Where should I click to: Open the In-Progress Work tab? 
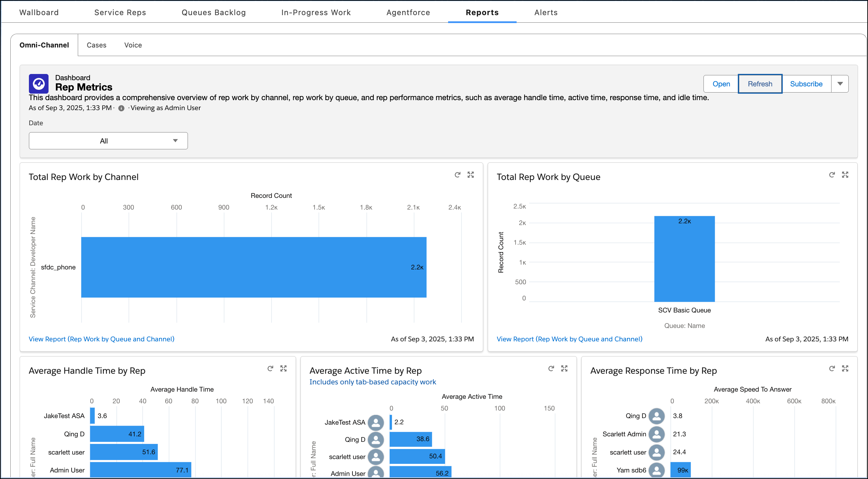pyautogui.click(x=316, y=12)
